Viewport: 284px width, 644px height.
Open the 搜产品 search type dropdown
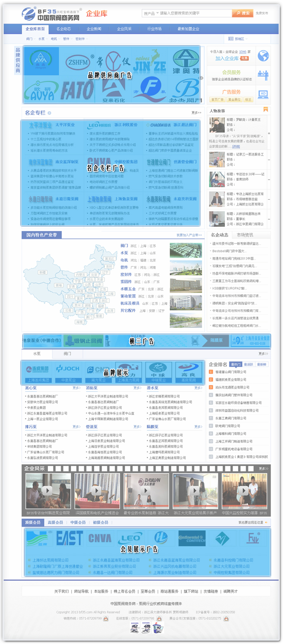click(x=151, y=13)
